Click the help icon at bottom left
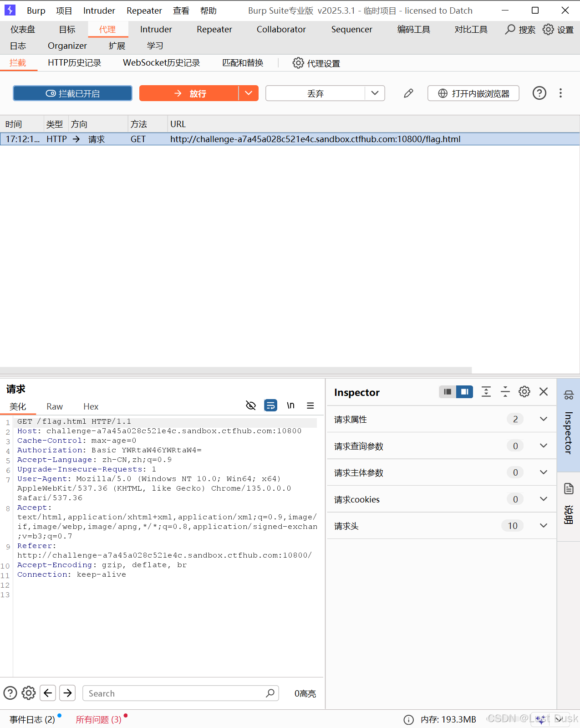Viewport: 580px width, 728px height. [x=10, y=693]
